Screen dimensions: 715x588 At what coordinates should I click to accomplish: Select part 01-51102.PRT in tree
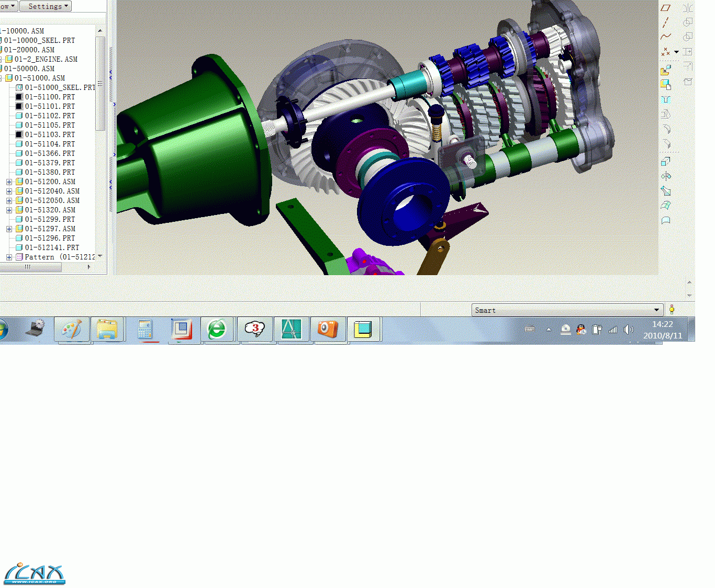50,116
